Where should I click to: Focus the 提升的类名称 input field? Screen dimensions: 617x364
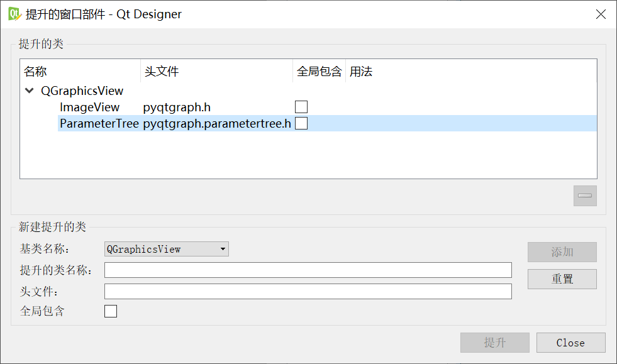click(308, 270)
